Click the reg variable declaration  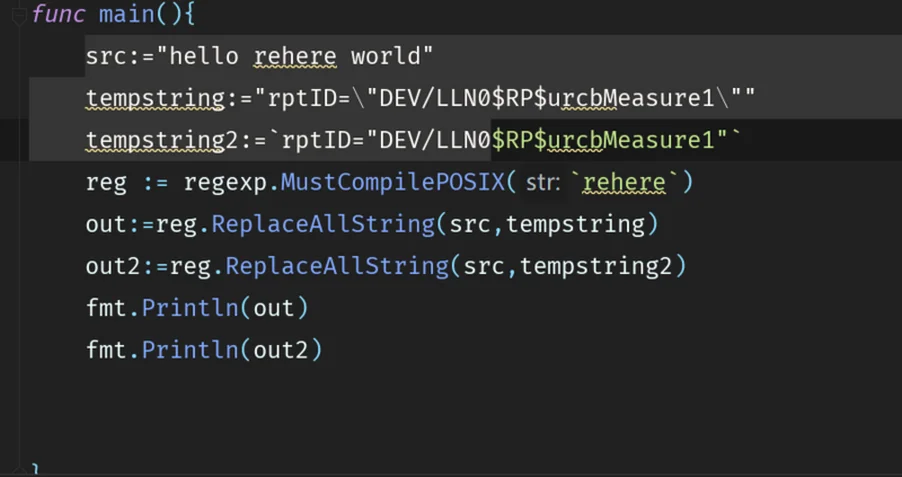(106, 183)
